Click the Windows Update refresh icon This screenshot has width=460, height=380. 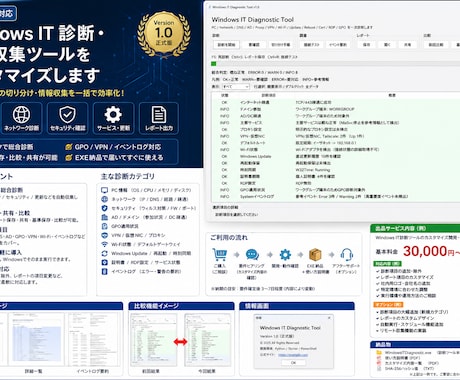pyautogui.click(x=104, y=253)
